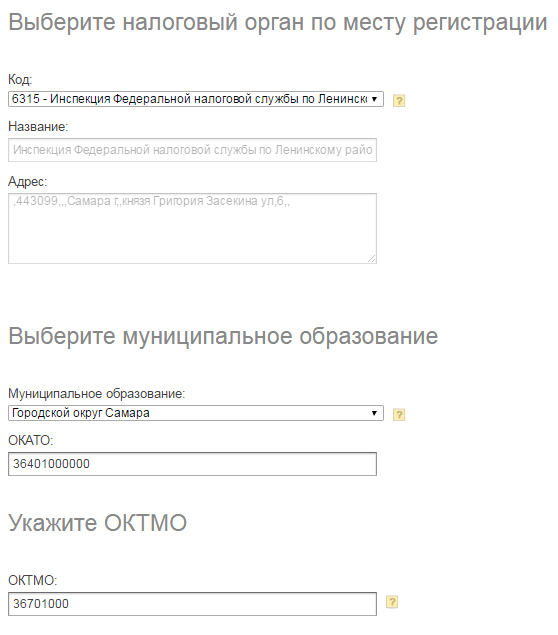Select the ОКТМО field containing 36701000
The image size is (558, 635).
pos(192,604)
